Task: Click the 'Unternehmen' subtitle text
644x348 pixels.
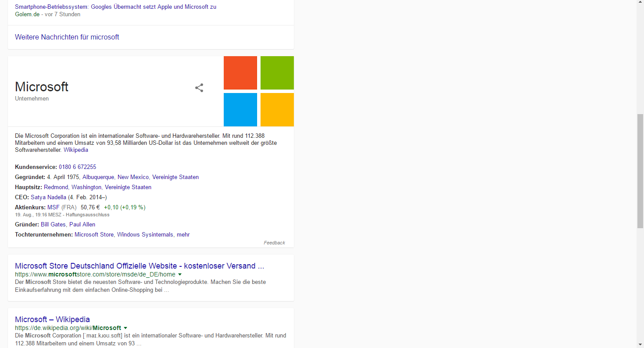Action: pos(32,99)
